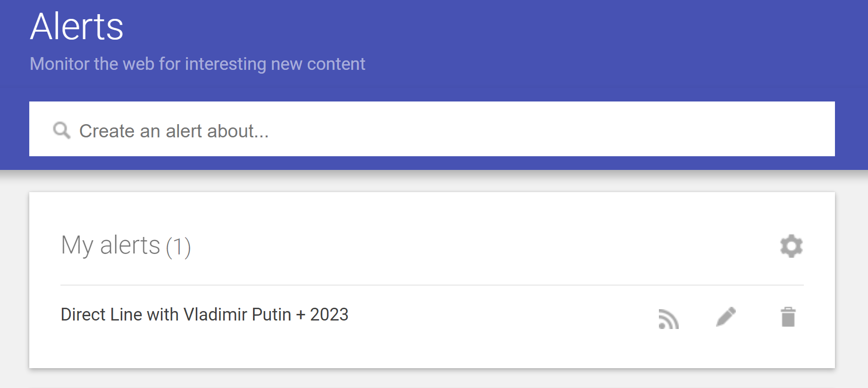Click the magnifying glass search icon

62,130
